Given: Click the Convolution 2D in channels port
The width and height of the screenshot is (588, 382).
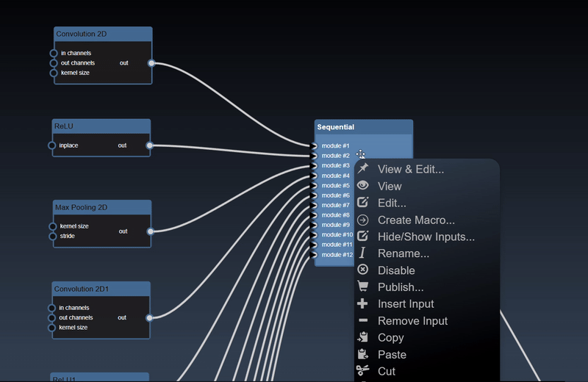Looking at the screenshot, I should (x=54, y=54).
